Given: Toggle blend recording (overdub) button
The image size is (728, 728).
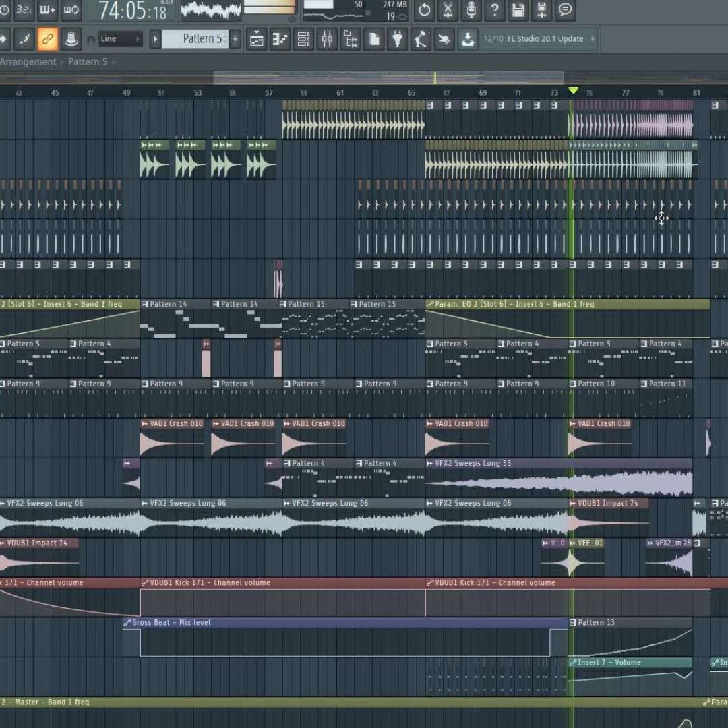Looking at the screenshot, I should tap(47, 9).
